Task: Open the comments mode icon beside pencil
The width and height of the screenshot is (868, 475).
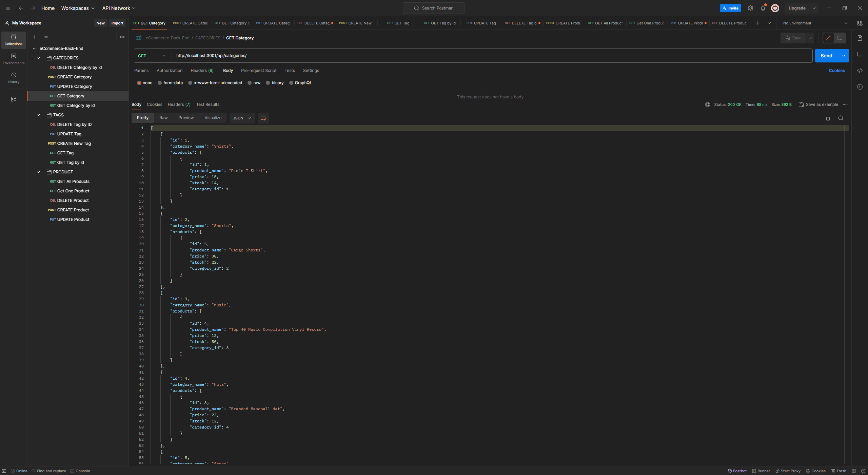Action: (840, 38)
